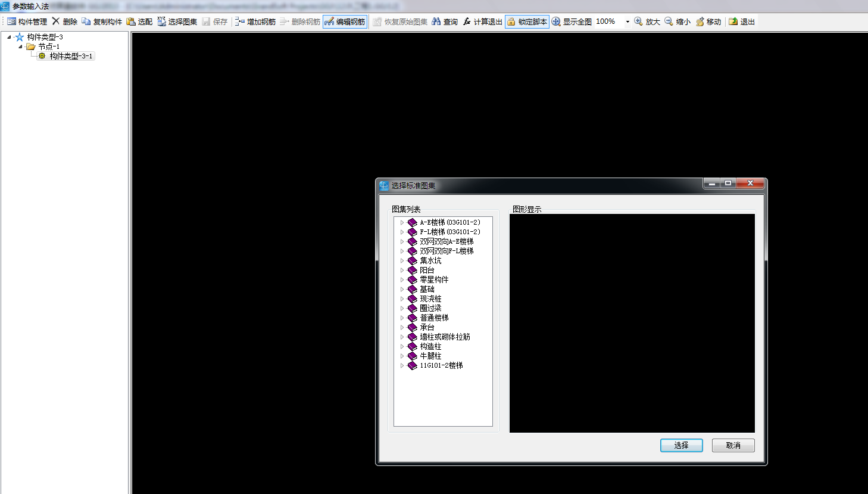Click the 选配 toolbar icon
Viewport: 868px width, 494px height.
pos(131,21)
